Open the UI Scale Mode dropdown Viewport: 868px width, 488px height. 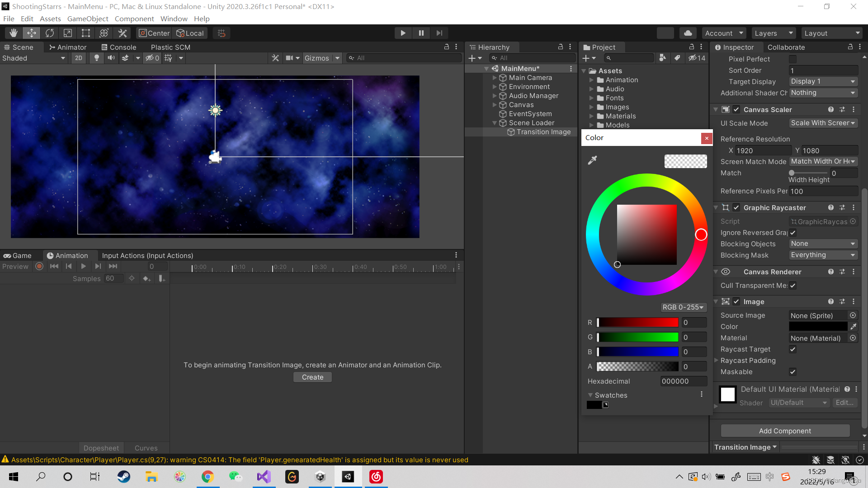click(x=823, y=123)
